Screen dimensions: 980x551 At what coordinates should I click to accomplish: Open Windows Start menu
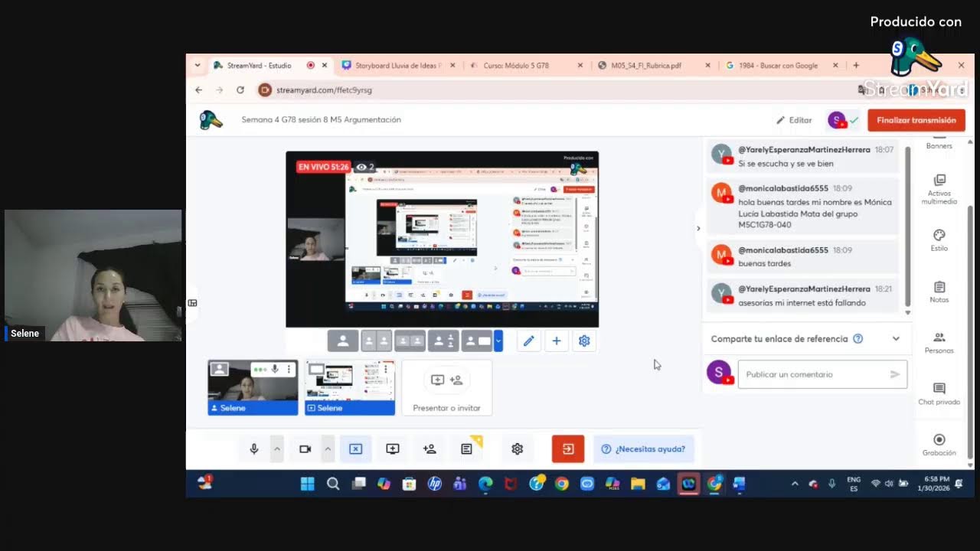[308, 484]
